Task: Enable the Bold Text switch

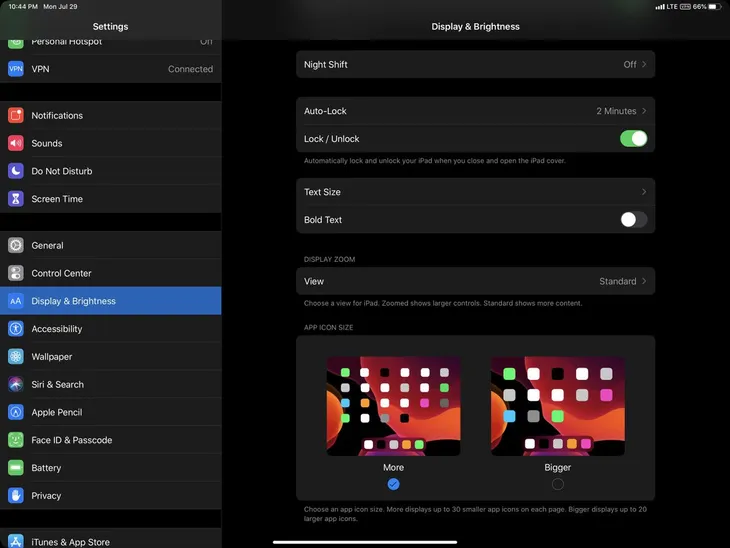Action: pos(633,220)
